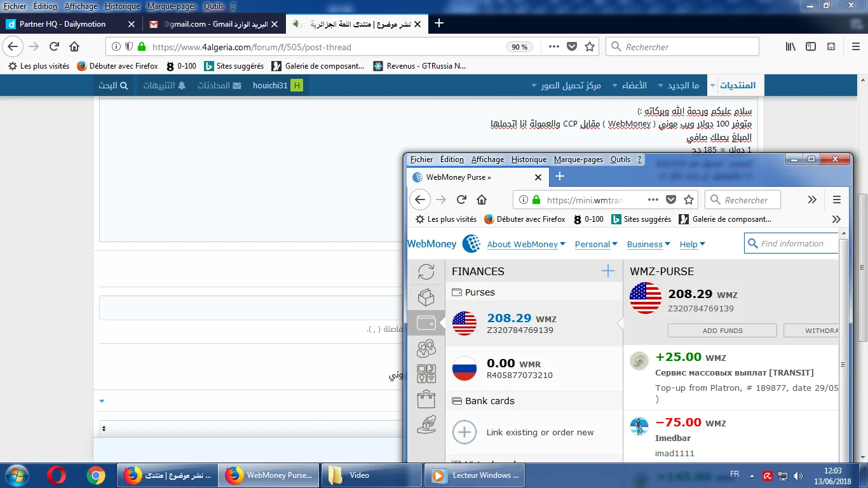Screen dimensions: 868x488
Task: Expand the About WebMoney dropdown
Action: pyautogui.click(x=526, y=244)
